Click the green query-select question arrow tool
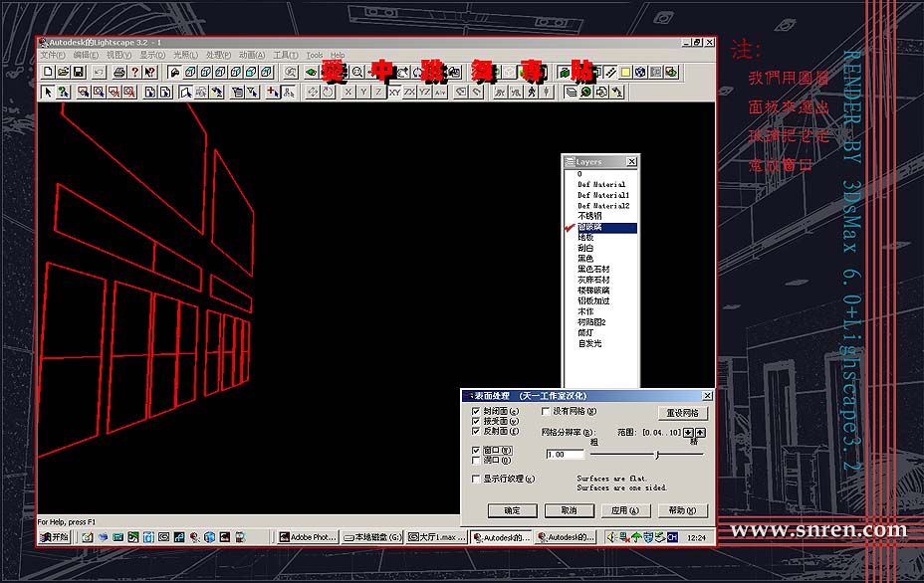 63,92
